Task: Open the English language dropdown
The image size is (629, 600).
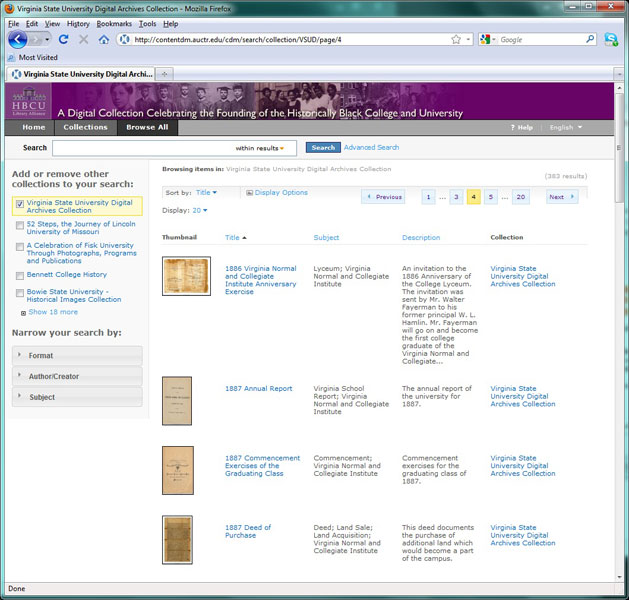Action: [x=565, y=128]
